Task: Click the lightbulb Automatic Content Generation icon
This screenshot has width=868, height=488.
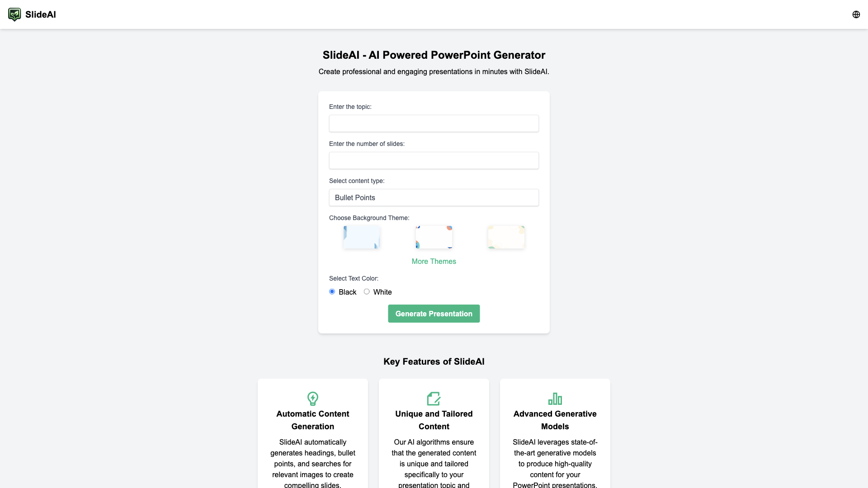Action: (x=313, y=399)
